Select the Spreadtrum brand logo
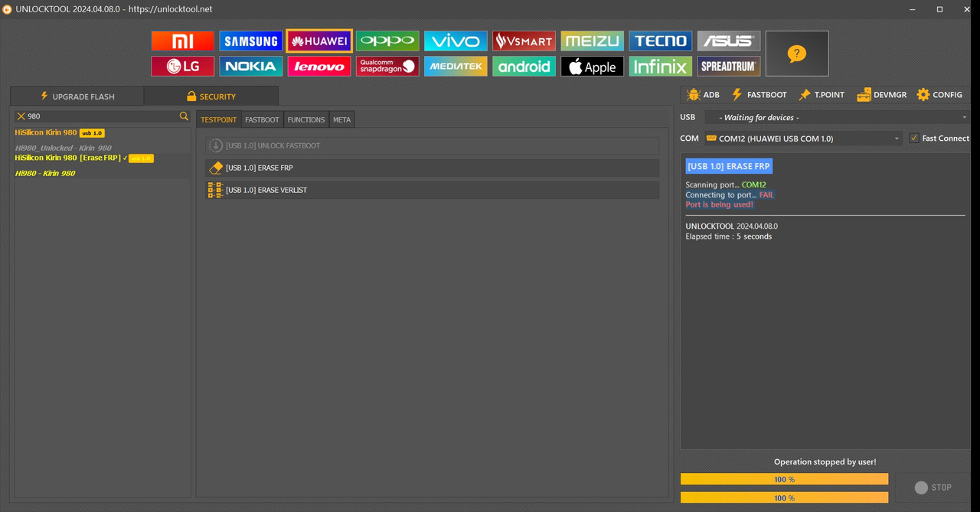The image size is (980, 512). tap(729, 67)
